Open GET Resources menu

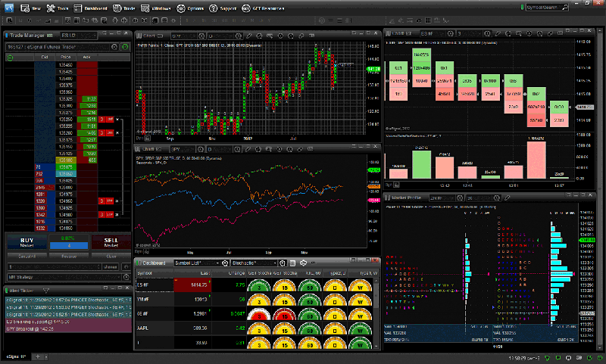click(263, 8)
